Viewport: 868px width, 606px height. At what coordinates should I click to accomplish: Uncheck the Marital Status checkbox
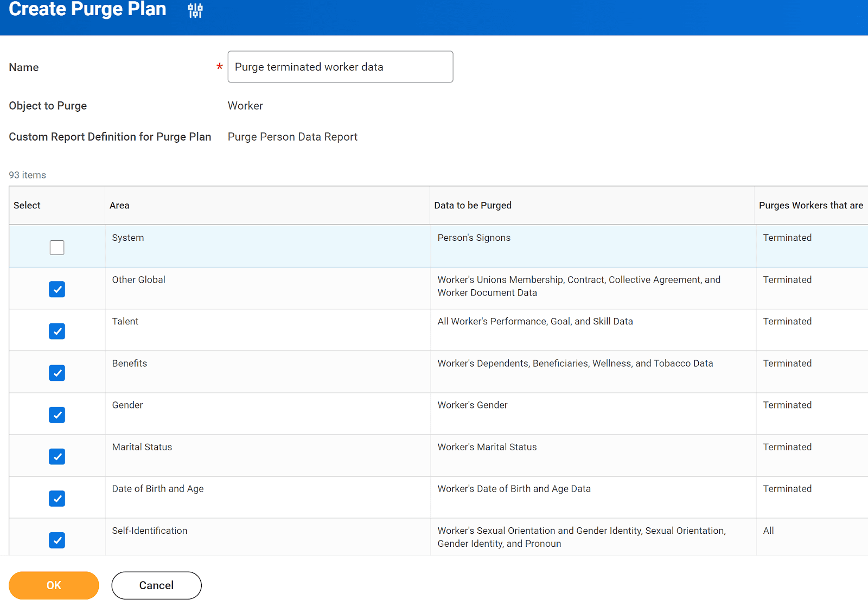coord(57,456)
